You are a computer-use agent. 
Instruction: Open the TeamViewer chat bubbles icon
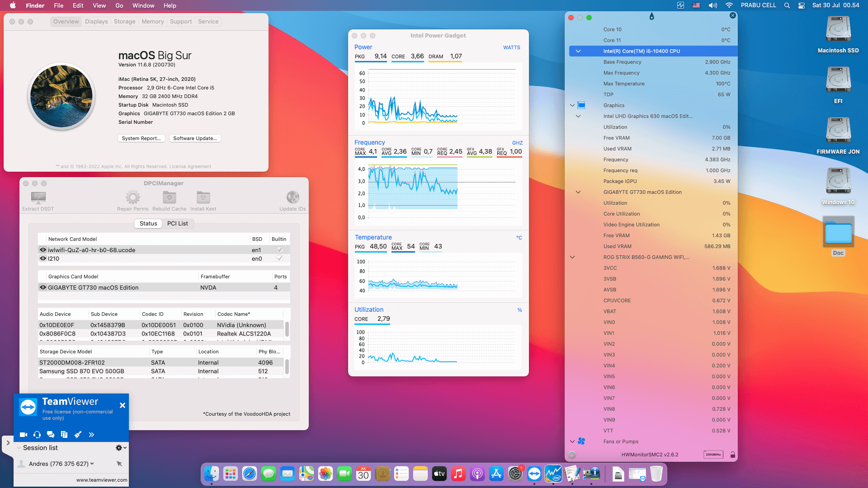click(51, 435)
